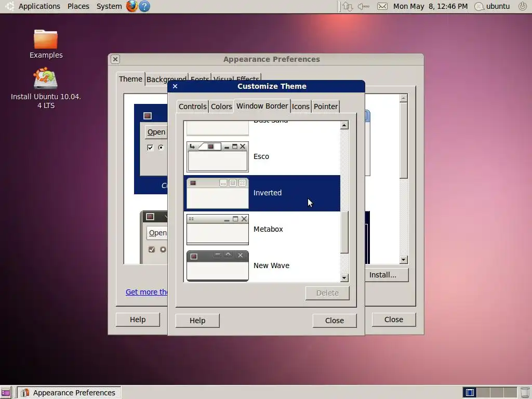Select Theme tab in Appearance Preferences

click(x=130, y=79)
